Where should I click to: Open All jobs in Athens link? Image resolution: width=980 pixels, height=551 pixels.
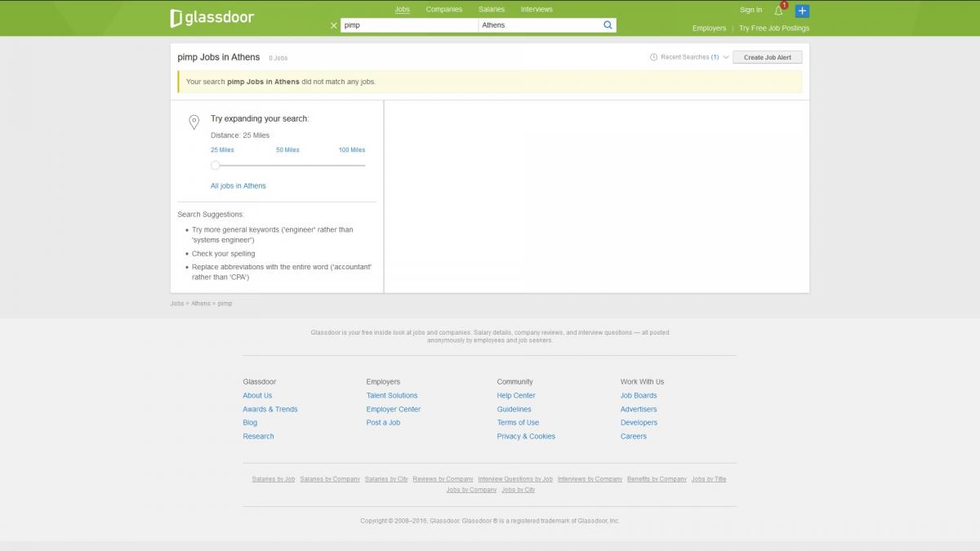(238, 186)
